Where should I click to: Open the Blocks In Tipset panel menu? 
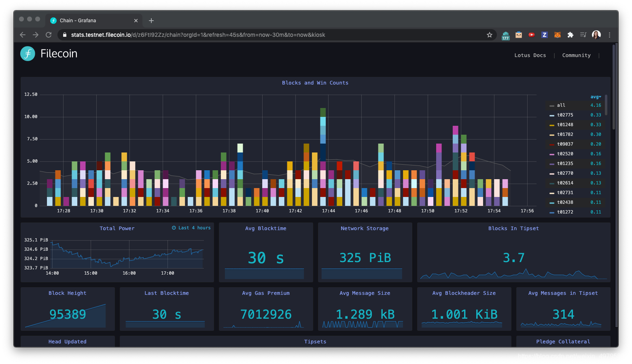[513, 229]
